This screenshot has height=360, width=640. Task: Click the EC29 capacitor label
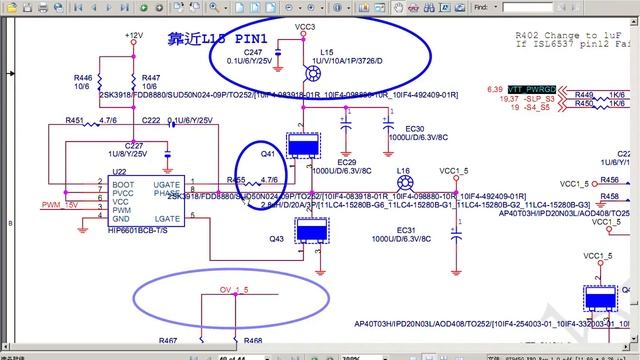[347, 162]
